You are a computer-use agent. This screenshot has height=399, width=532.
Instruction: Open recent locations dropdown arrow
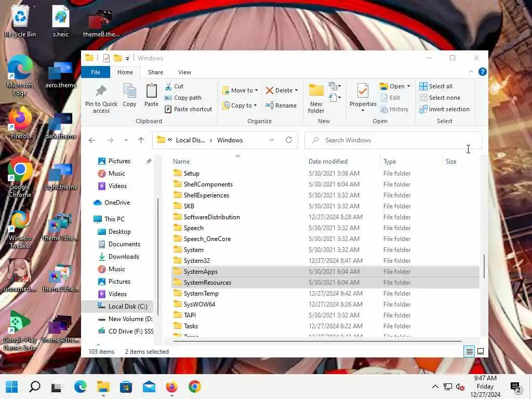coord(126,140)
